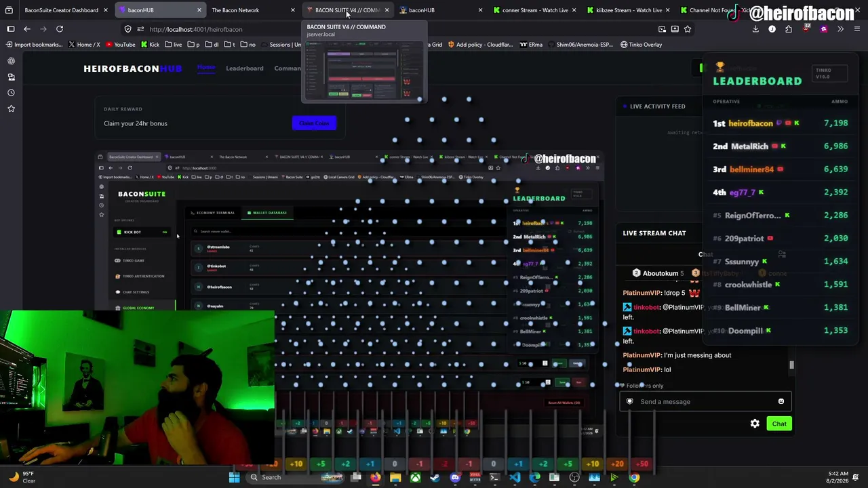Screen dimensions: 868x488
Task: Open the Xbox app from the taskbar
Action: pos(415,477)
